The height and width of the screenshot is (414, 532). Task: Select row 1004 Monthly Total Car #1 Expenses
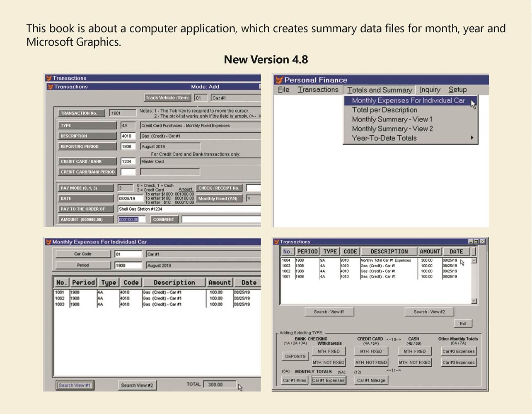click(375, 261)
